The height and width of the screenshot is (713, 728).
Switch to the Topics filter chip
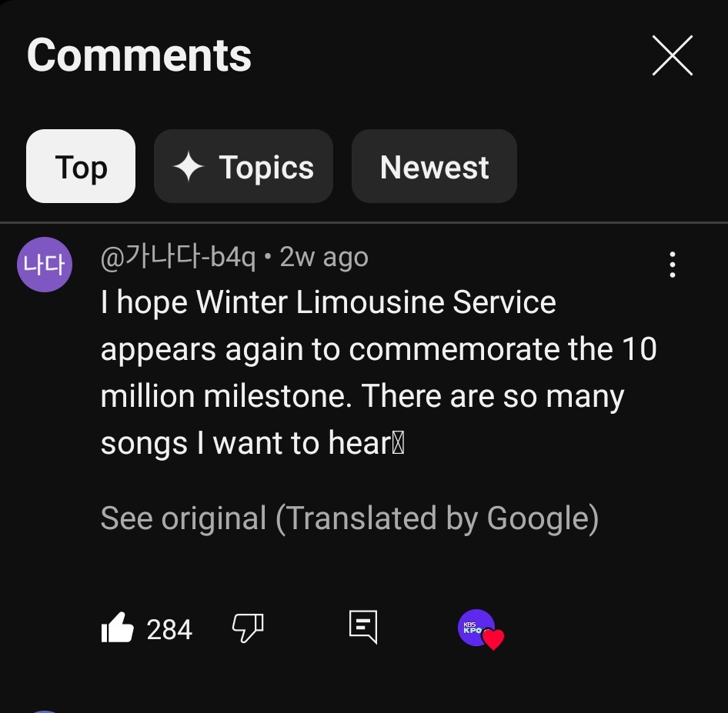(x=243, y=166)
